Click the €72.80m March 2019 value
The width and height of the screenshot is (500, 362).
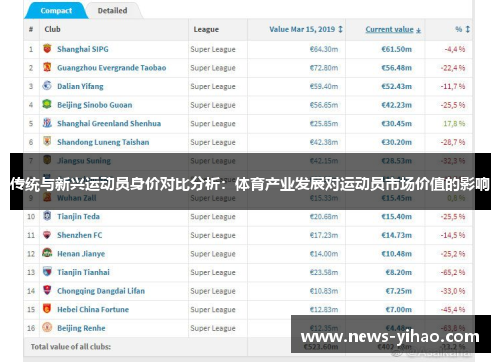tap(324, 68)
